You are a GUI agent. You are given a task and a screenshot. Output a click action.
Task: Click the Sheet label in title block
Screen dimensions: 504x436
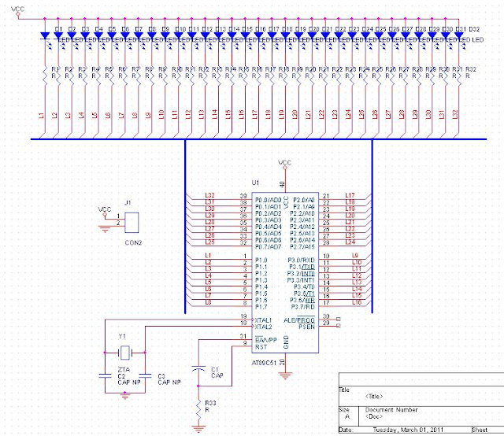click(x=480, y=430)
